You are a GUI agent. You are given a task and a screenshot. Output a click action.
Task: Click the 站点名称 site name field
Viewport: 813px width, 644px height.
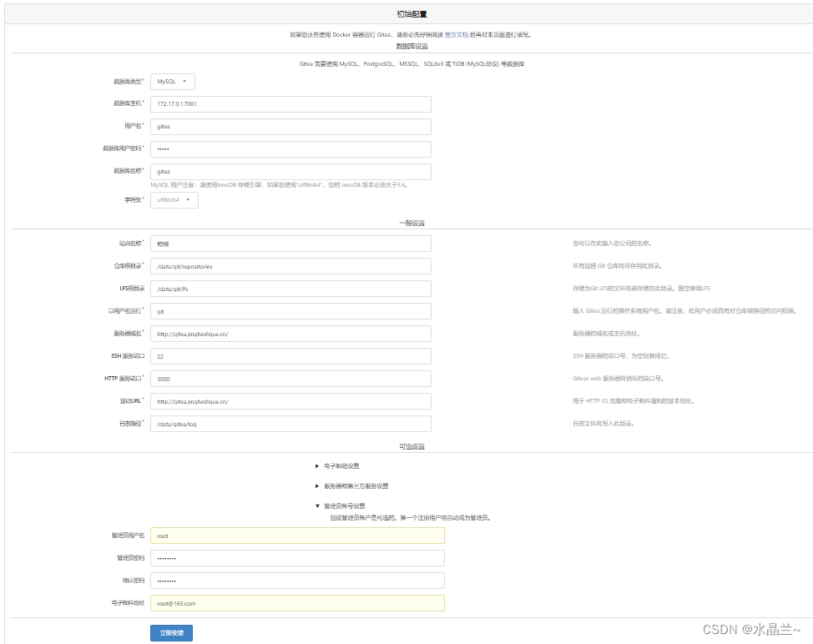point(290,244)
